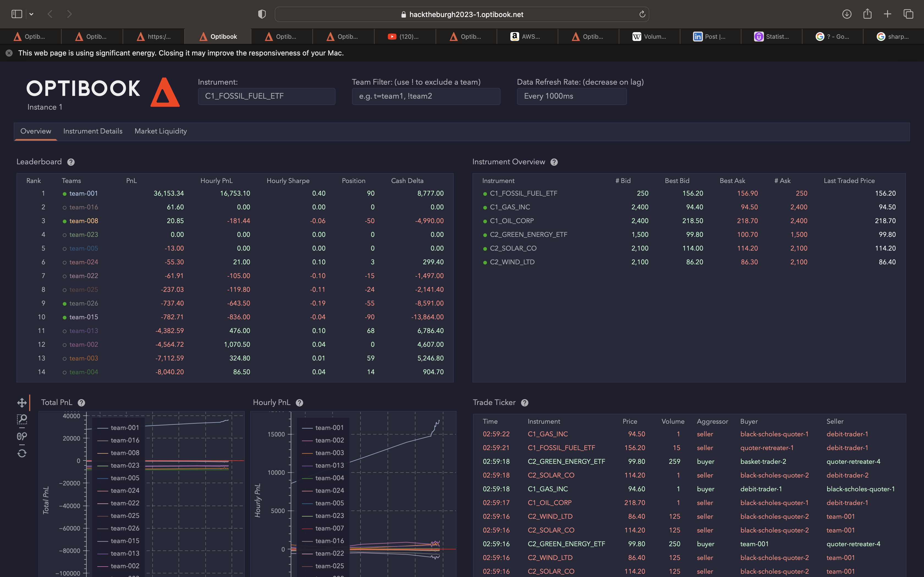Select the Box Zoom chart tool
The image size is (924, 577).
coord(22,419)
